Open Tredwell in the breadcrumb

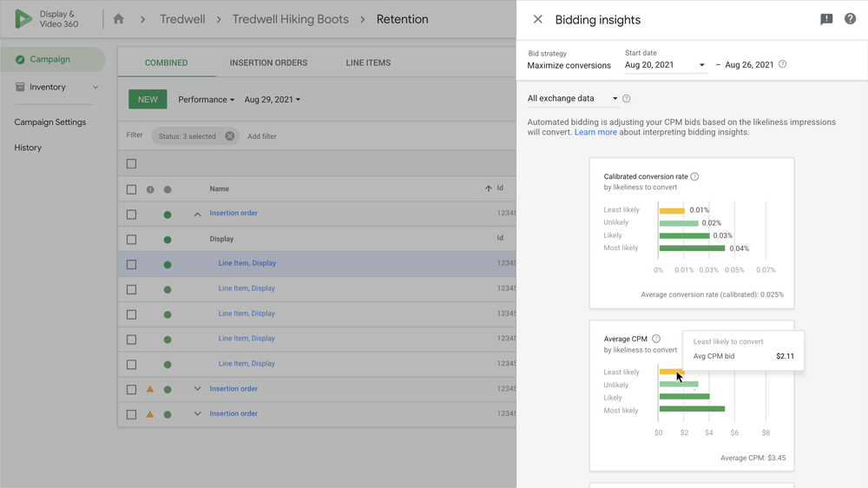coord(182,19)
